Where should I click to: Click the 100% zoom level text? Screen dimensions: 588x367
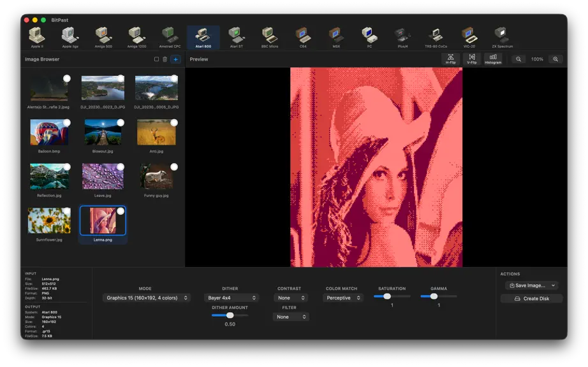[x=537, y=59]
